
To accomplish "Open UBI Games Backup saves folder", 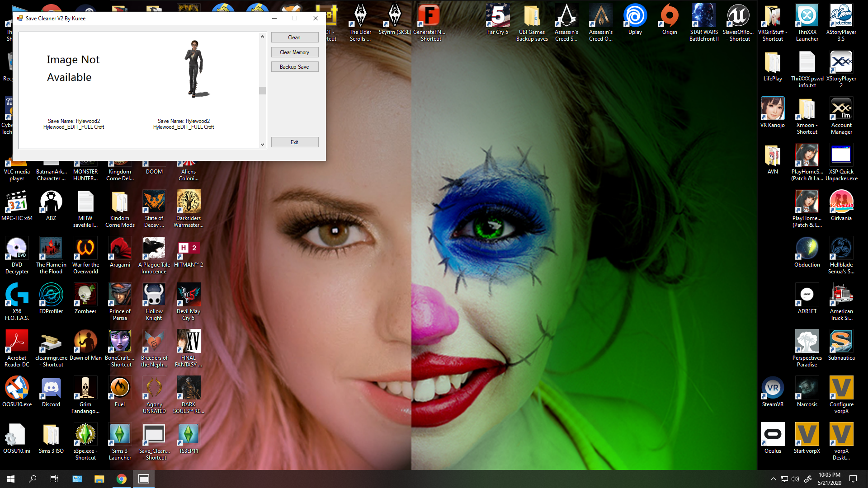I will [532, 23].
